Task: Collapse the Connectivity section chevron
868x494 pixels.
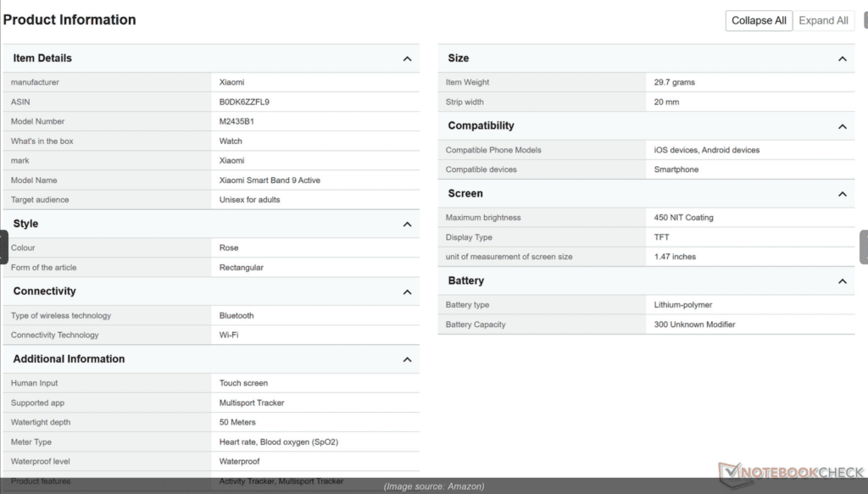Action: [x=407, y=292]
